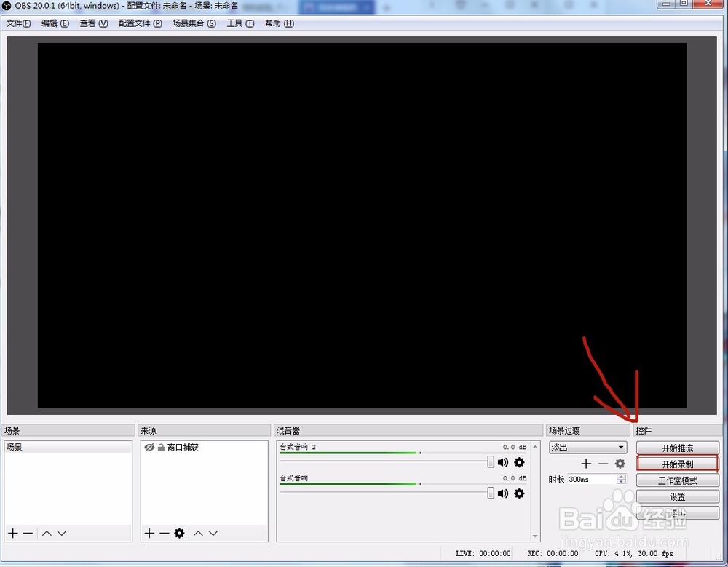This screenshot has height=567, width=728.
Task: Move scene down in Scenes list
Action: pos(62,533)
